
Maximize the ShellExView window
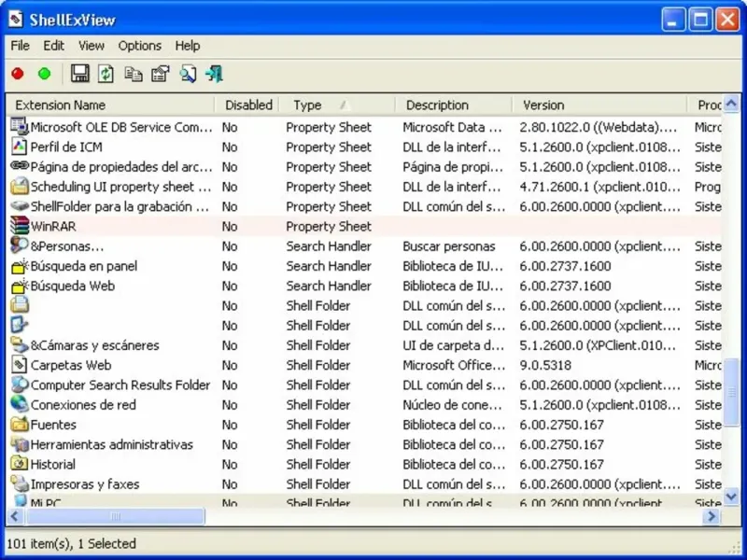click(x=700, y=20)
